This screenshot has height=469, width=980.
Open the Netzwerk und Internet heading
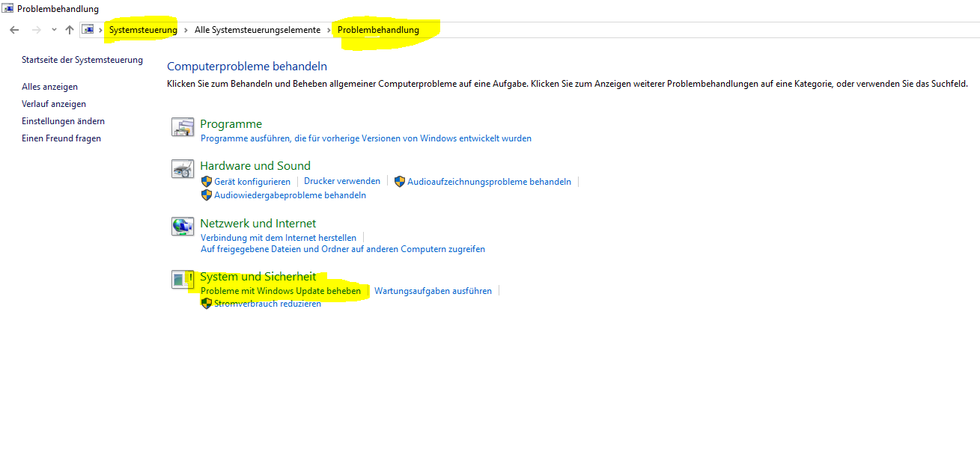point(258,224)
